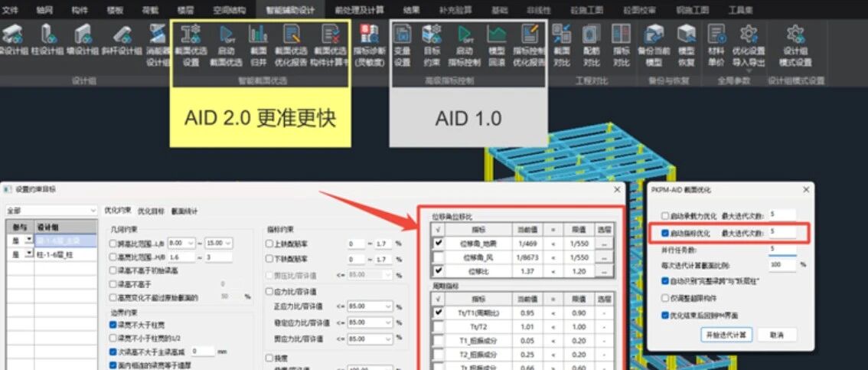Image resolution: width=868 pixels, height=370 pixels.
Task: Click 取消 button in PKPM-AID dialog
Action: tap(777, 335)
